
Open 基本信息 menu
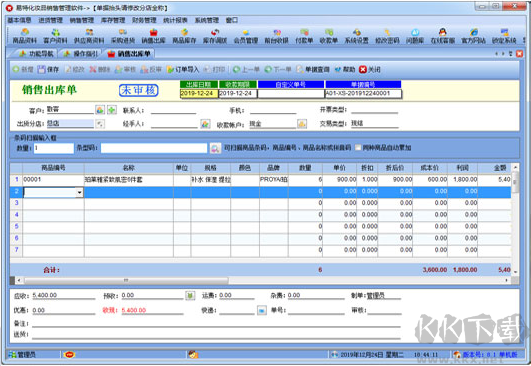click(19, 20)
